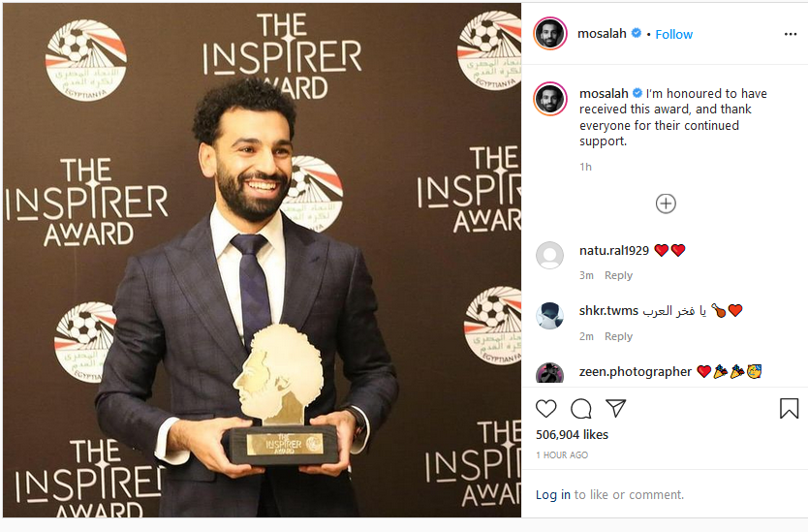Viewport: 808px width, 532px height.
Task: Follow the mosalah account
Action: click(673, 35)
